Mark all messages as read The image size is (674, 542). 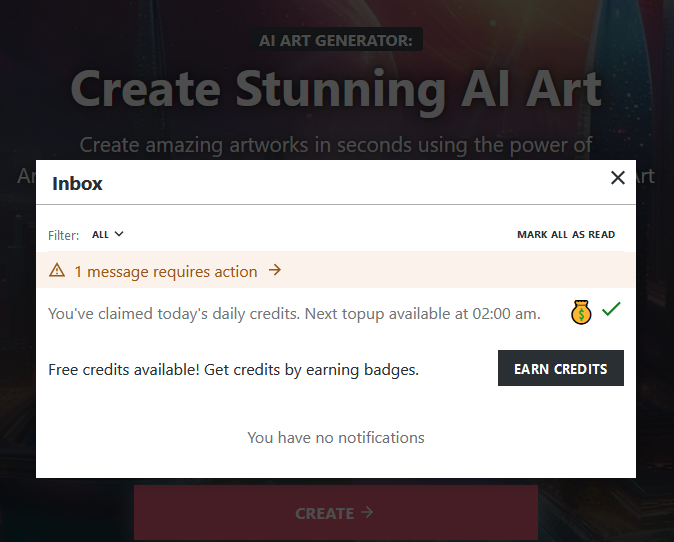click(x=566, y=235)
